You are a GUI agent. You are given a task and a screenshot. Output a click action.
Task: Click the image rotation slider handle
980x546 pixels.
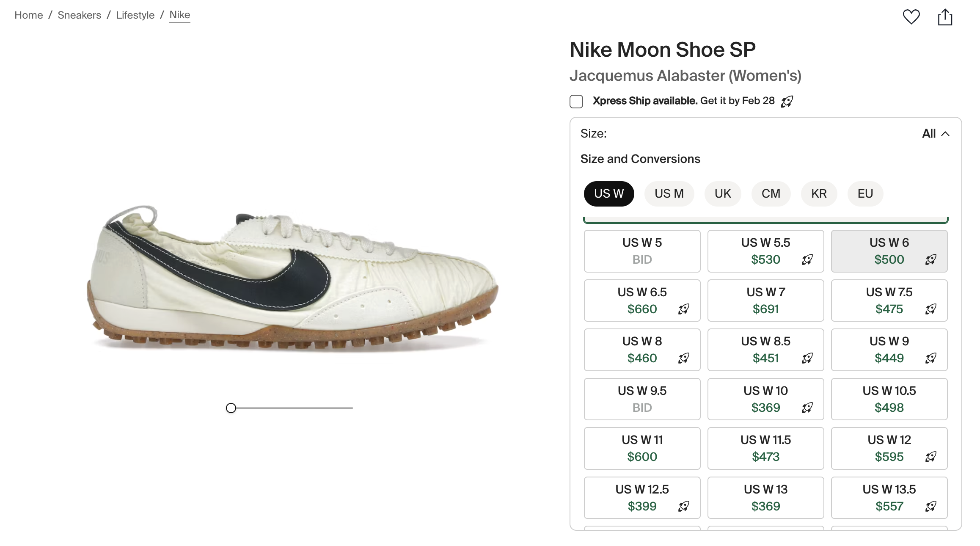point(231,408)
